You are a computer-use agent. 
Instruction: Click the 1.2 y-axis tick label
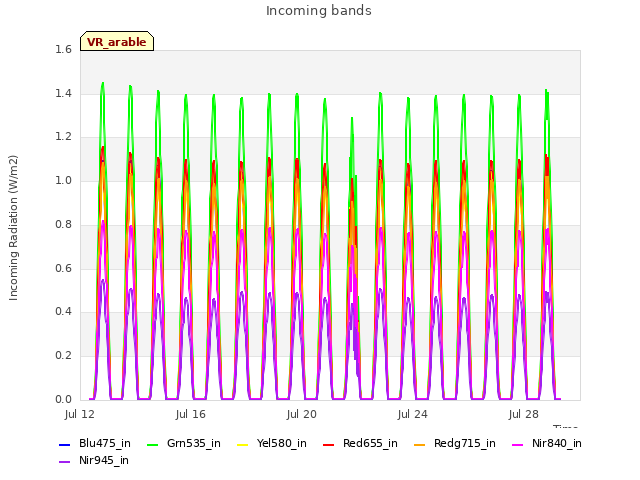click(x=63, y=137)
